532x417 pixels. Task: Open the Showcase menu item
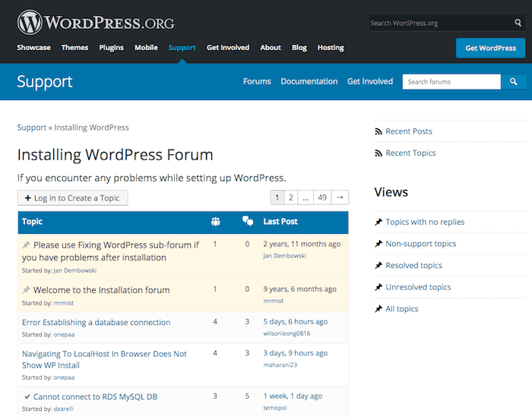[x=33, y=47]
